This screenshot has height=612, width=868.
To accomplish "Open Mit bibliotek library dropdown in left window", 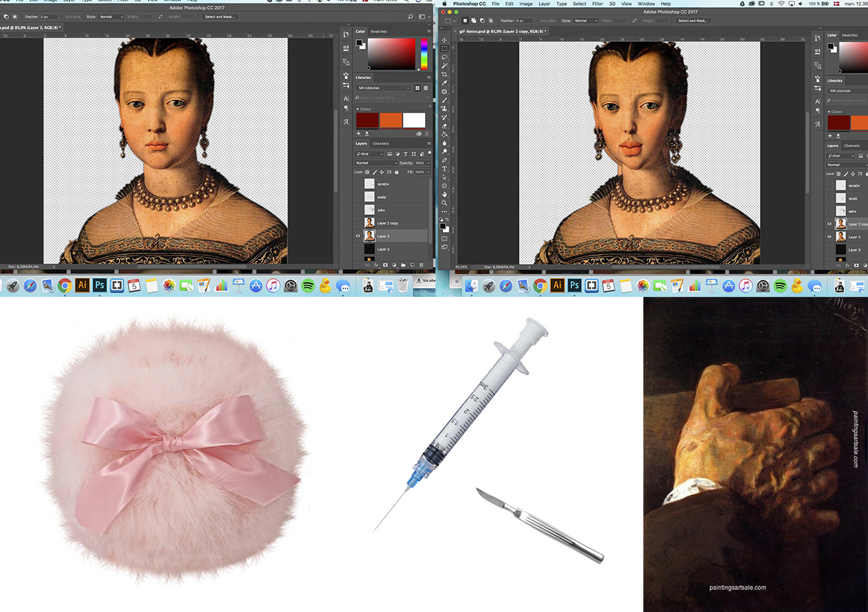I will (384, 88).
